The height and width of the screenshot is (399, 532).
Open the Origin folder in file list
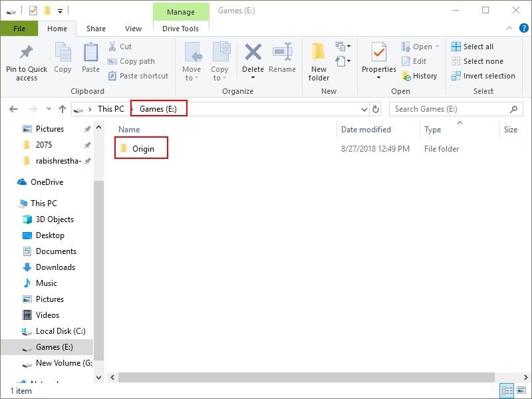click(x=142, y=149)
